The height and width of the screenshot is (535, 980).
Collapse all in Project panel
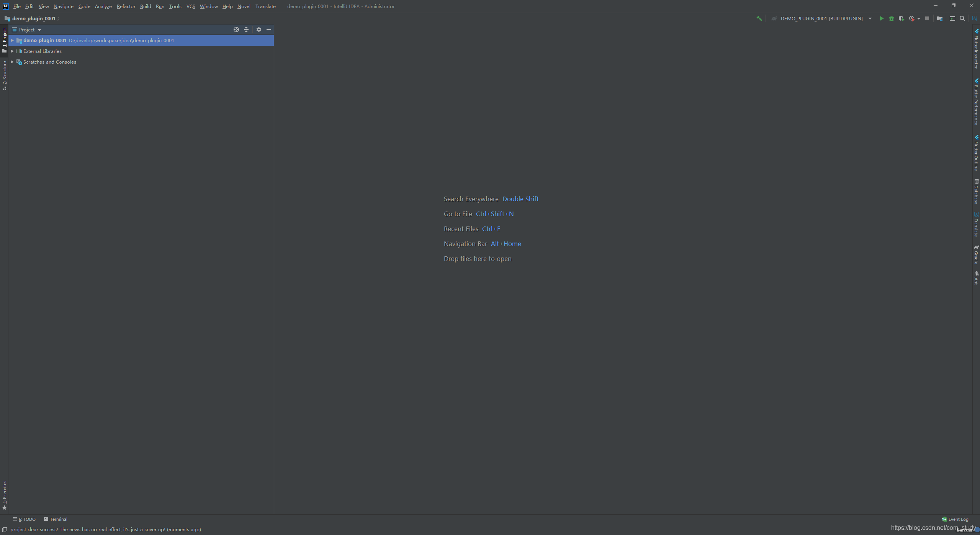(x=246, y=30)
